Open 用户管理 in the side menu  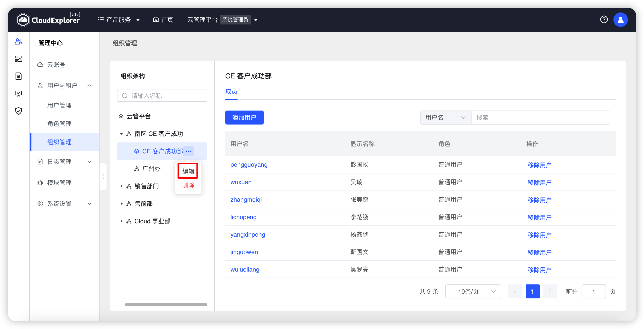pos(60,105)
